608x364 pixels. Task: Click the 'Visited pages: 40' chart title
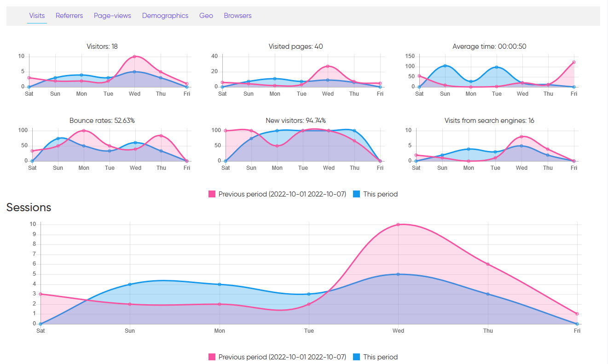pyautogui.click(x=296, y=46)
